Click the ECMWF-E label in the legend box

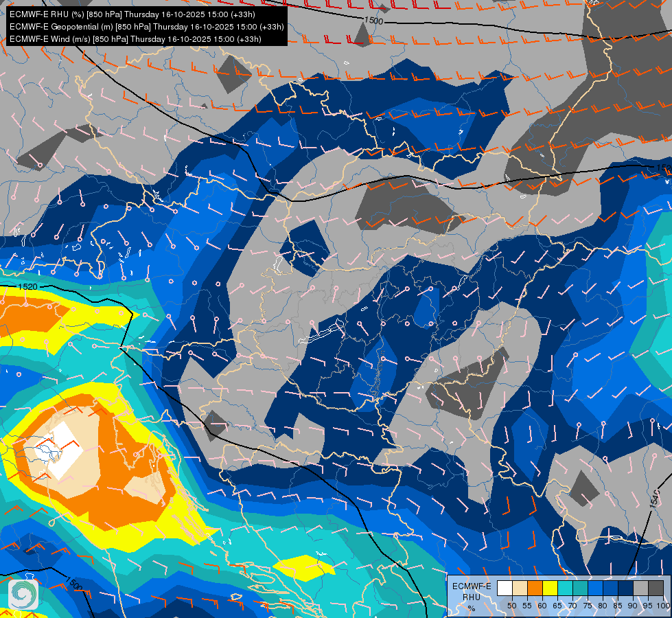click(x=472, y=586)
